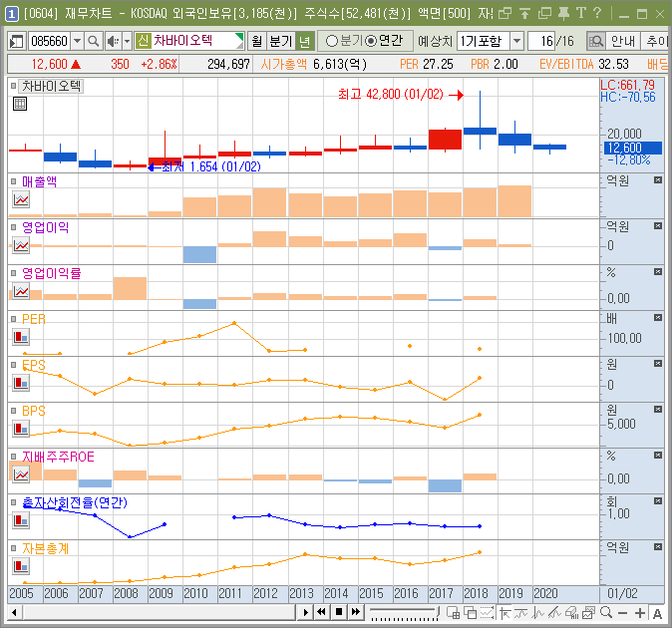Screen dimensions: 672x628
Task: Toggle the small square marker beside BPS
Action: pyautogui.click(x=13, y=411)
